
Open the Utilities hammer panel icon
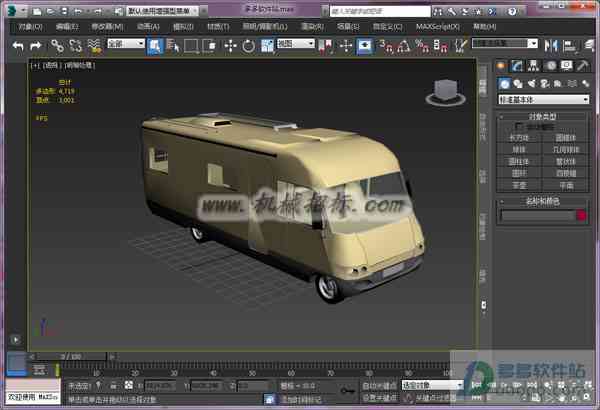tap(583, 66)
